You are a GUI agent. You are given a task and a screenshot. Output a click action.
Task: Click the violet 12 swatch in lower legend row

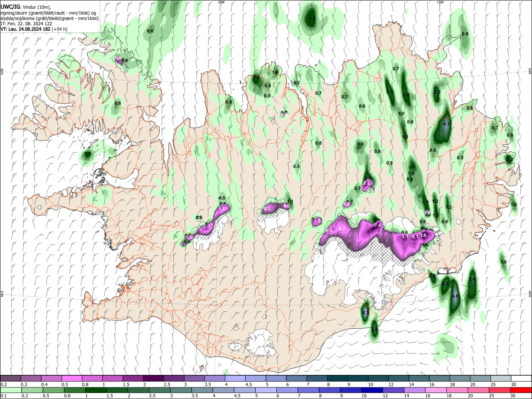(393, 390)
